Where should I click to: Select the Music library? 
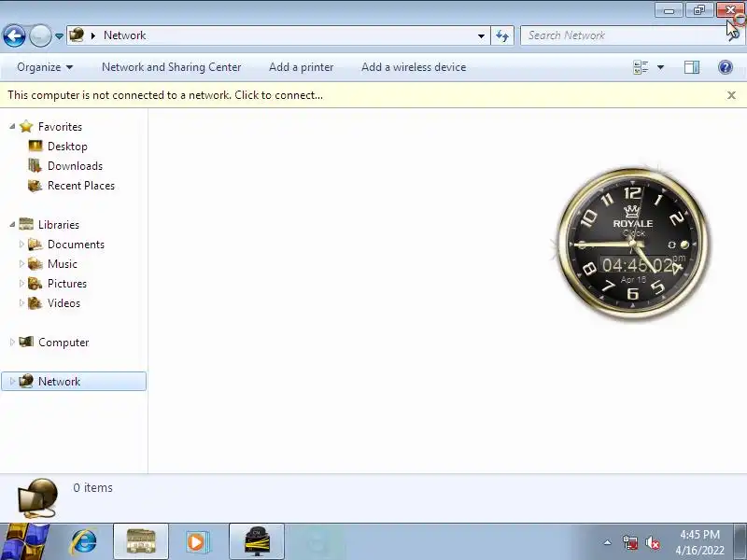(62, 263)
